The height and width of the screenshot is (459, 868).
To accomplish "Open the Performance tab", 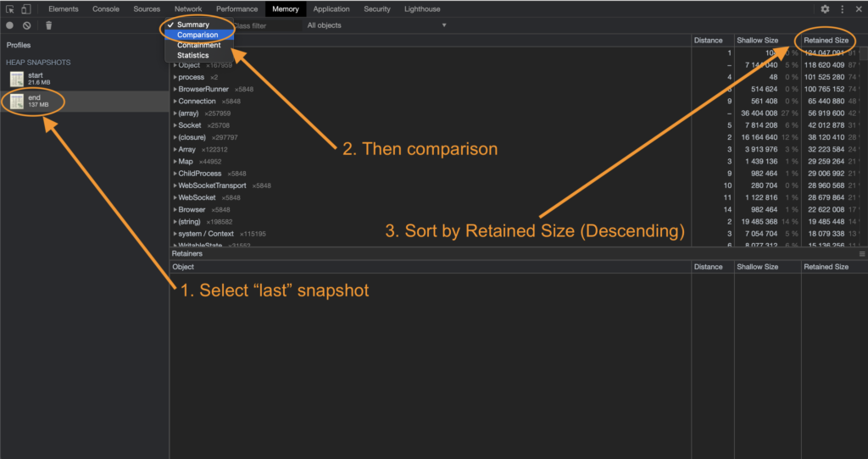I will pos(236,9).
